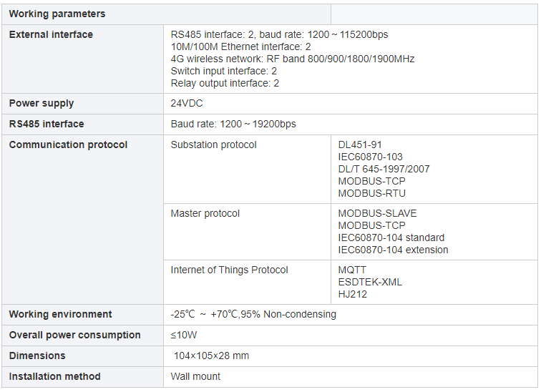This screenshot has width=541, height=392.
Task: Select the DL451-91 protocol entry
Action: click(360, 144)
